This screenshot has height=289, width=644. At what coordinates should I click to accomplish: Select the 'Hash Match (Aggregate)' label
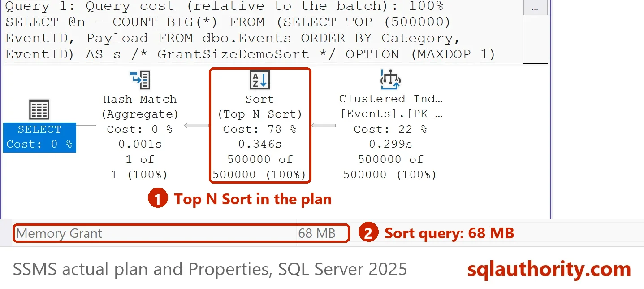pyautogui.click(x=140, y=106)
